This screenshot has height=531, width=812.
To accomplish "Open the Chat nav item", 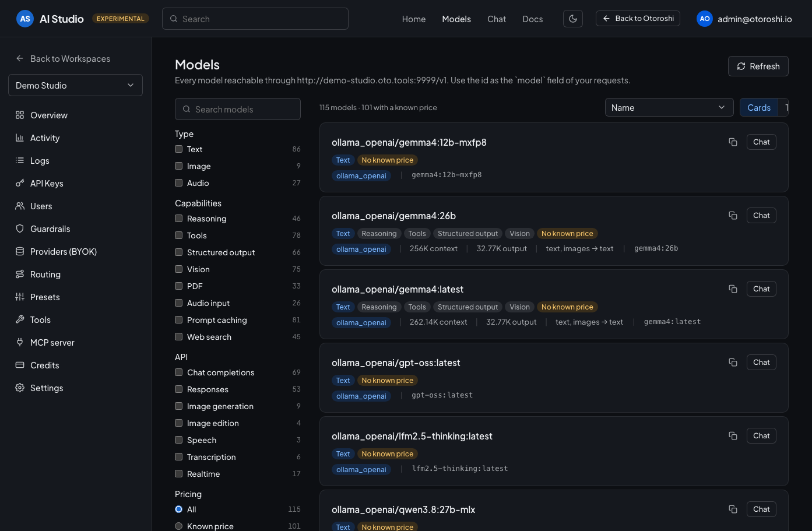I will click(497, 19).
